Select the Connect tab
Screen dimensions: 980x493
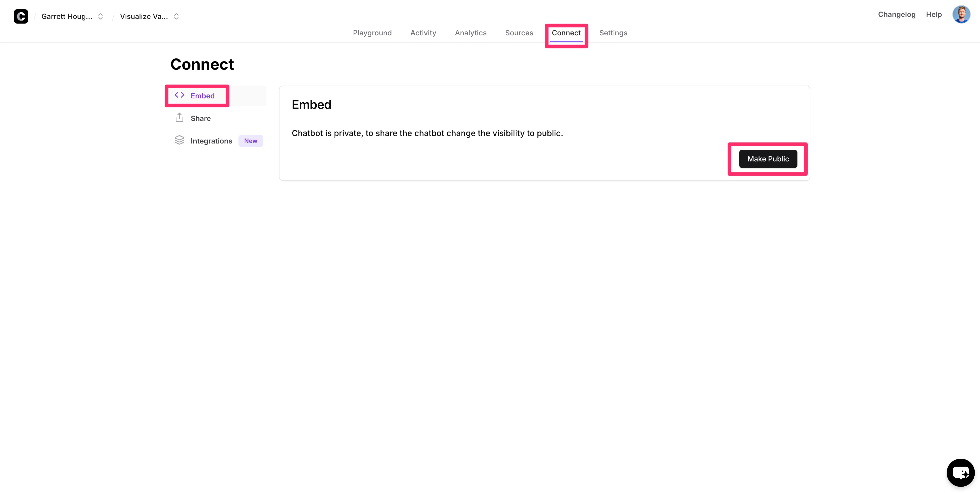click(566, 33)
